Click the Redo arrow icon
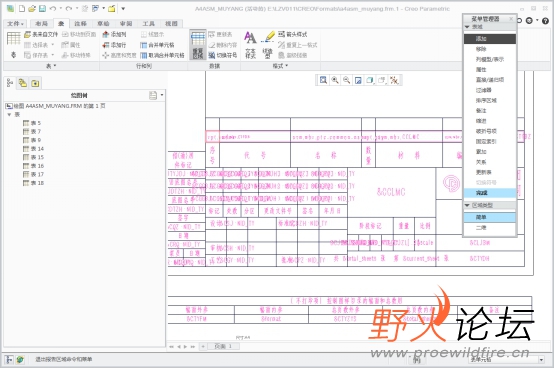The image size is (554, 369). coord(69,8)
